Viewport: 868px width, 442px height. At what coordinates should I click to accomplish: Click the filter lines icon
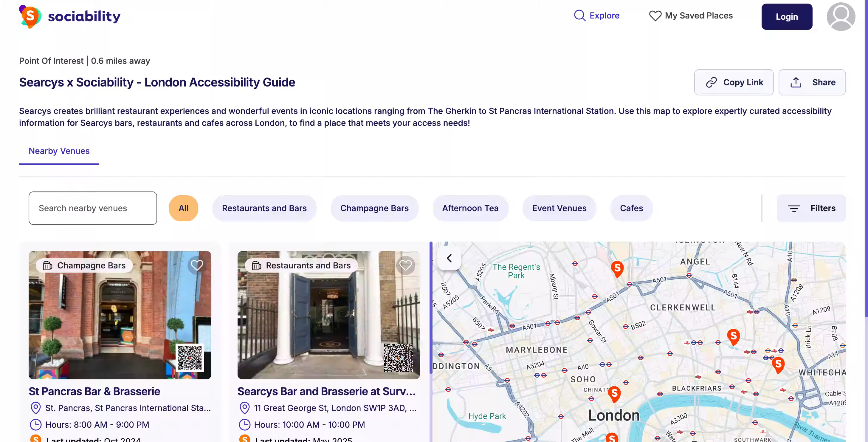coord(793,208)
